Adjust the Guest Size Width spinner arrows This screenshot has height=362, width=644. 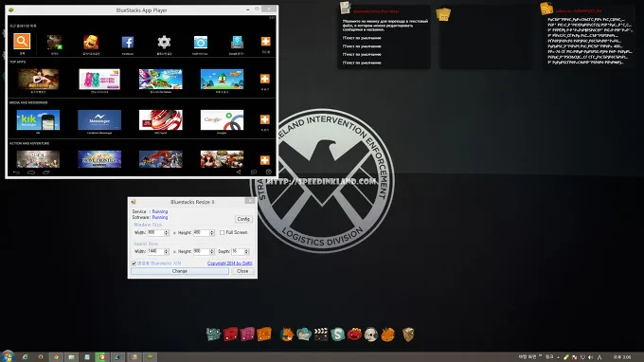click(167, 251)
